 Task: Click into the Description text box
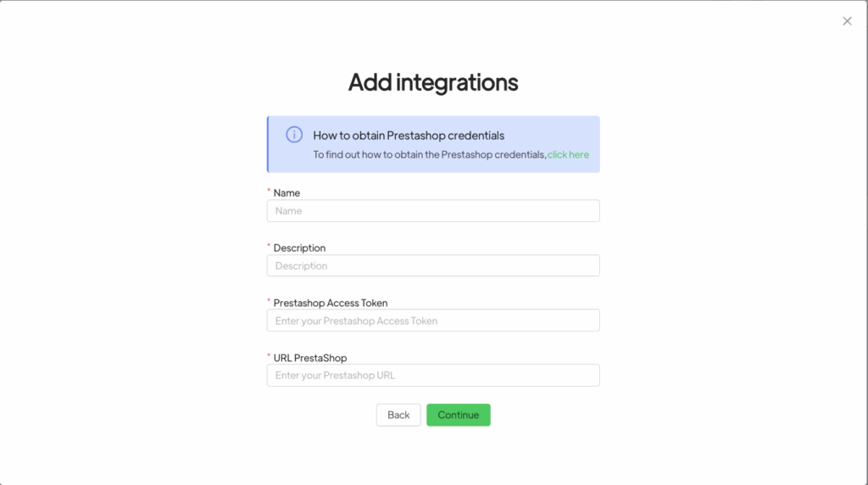click(x=433, y=266)
